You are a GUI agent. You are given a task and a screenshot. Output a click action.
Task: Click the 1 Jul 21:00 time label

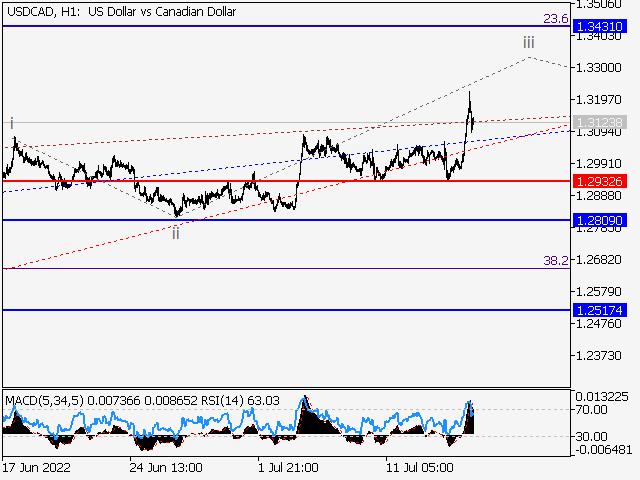tap(288, 467)
